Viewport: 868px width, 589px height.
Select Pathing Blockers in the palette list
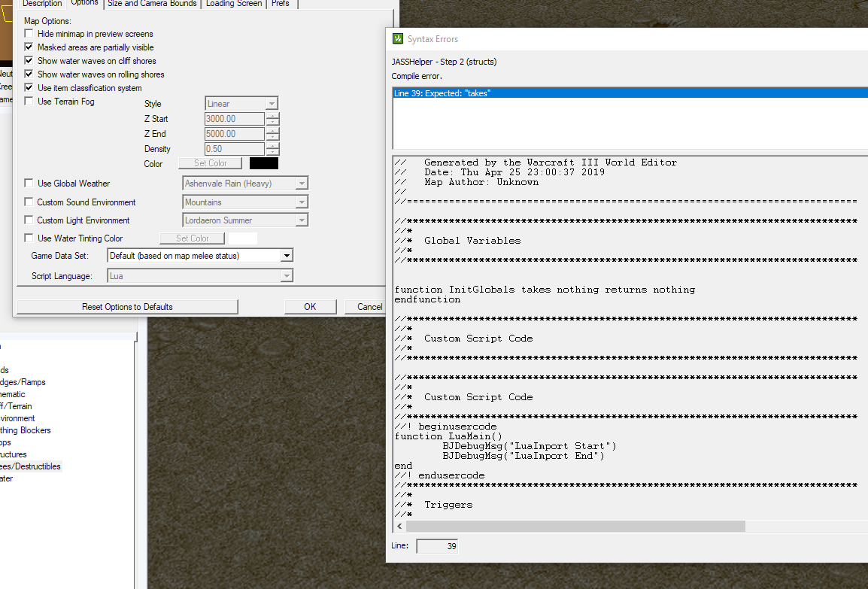(x=26, y=430)
